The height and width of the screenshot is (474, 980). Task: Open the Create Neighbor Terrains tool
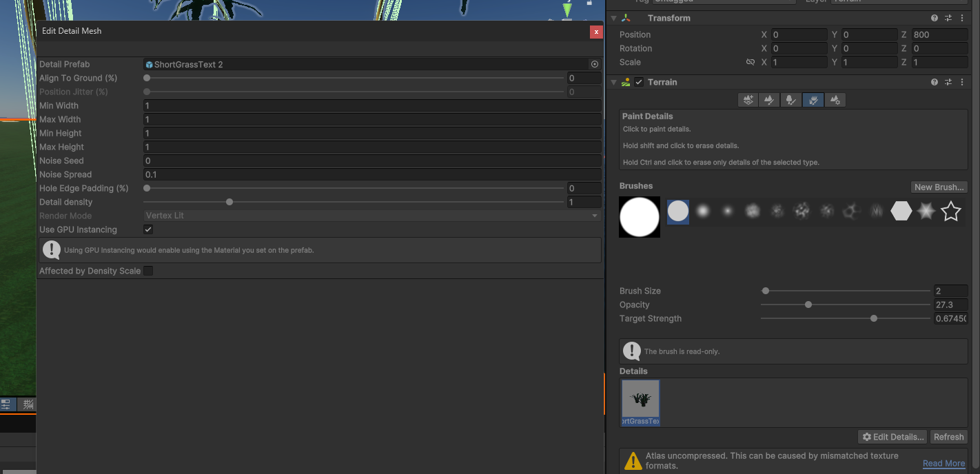click(748, 100)
